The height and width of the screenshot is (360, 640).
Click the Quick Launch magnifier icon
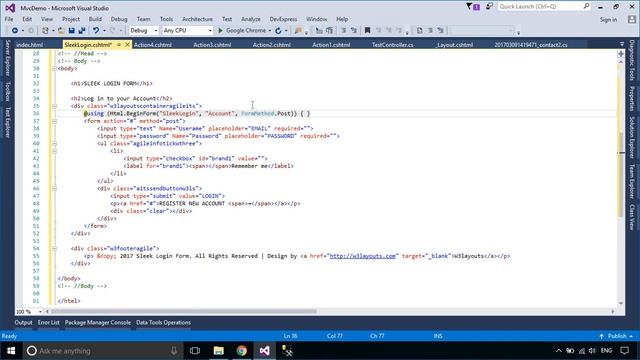click(586, 7)
